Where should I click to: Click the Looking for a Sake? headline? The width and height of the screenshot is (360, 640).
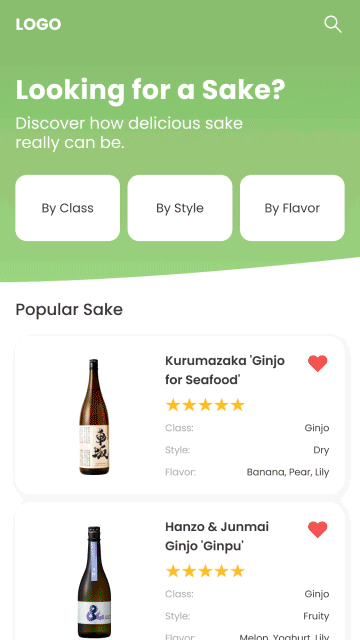coord(151,90)
